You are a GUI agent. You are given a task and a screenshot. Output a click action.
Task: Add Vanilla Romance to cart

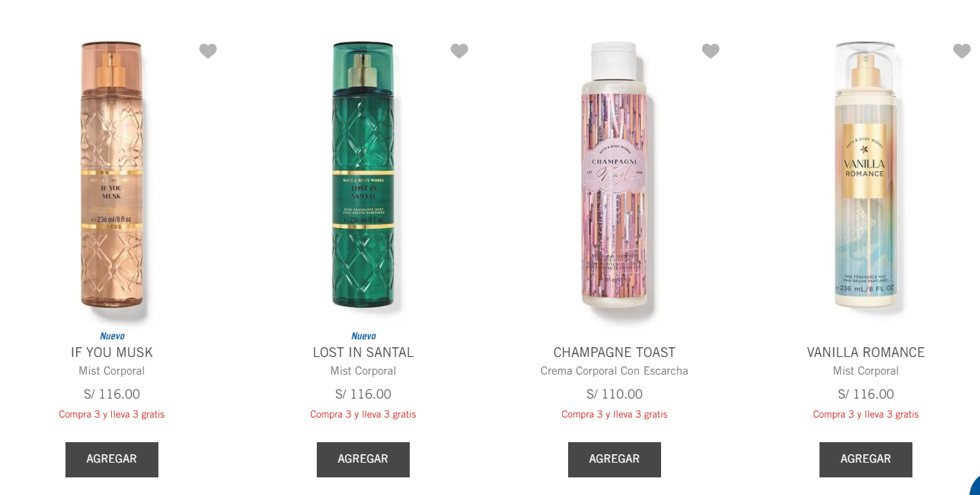866,460
